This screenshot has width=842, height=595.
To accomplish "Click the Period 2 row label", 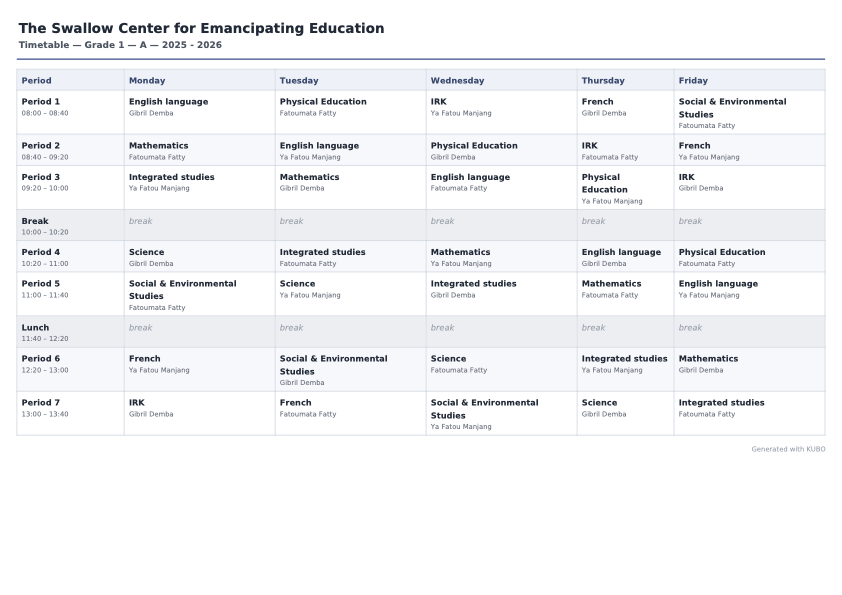I will [70, 150].
